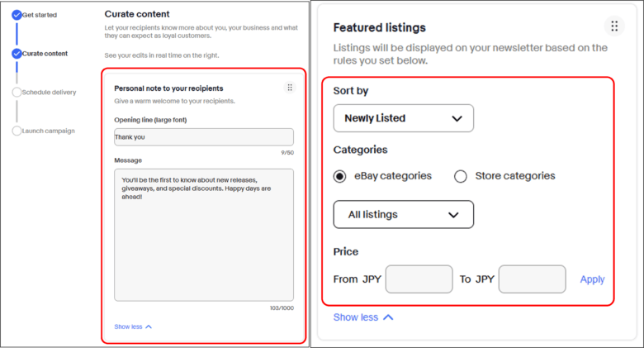Click the Get started checkmark step icon
The height and width of the screenshot is (348, 644).
17,14
